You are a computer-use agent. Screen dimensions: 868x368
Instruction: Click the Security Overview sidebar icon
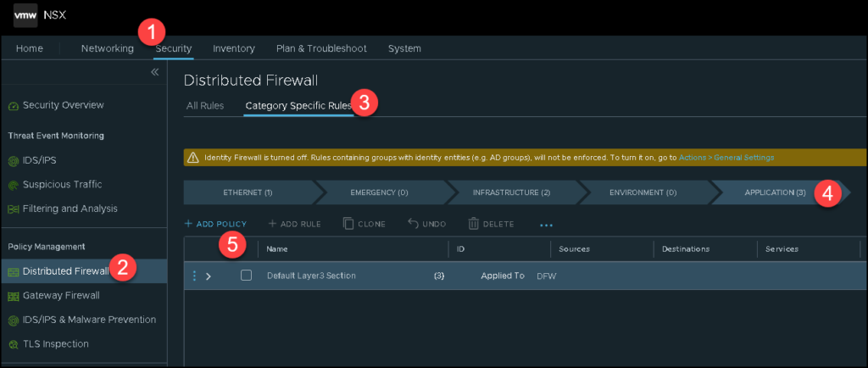point(13,106)
